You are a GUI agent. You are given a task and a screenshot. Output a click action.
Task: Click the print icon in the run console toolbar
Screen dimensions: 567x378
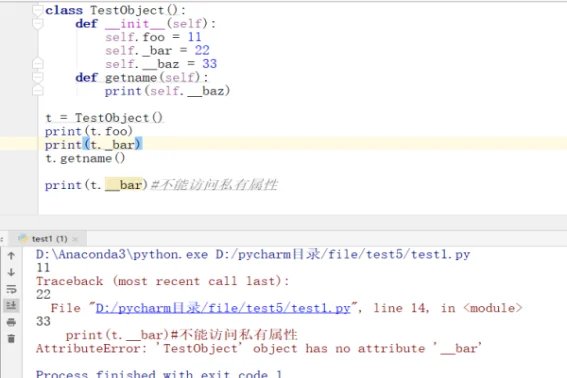click(11, 322)
